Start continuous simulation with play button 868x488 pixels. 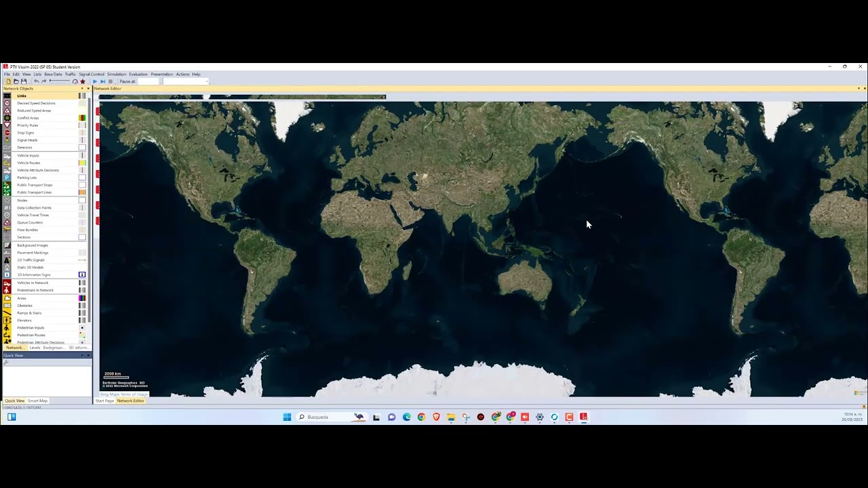[95, 81]
